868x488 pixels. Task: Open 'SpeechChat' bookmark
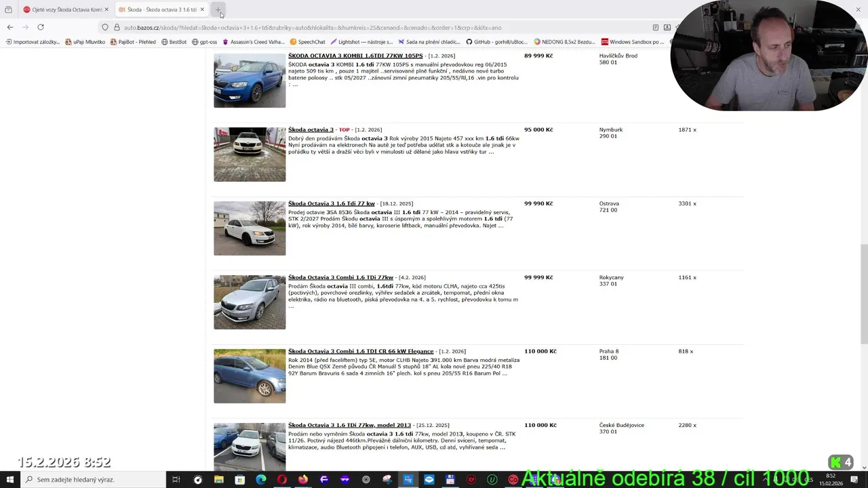pos(307,42)
